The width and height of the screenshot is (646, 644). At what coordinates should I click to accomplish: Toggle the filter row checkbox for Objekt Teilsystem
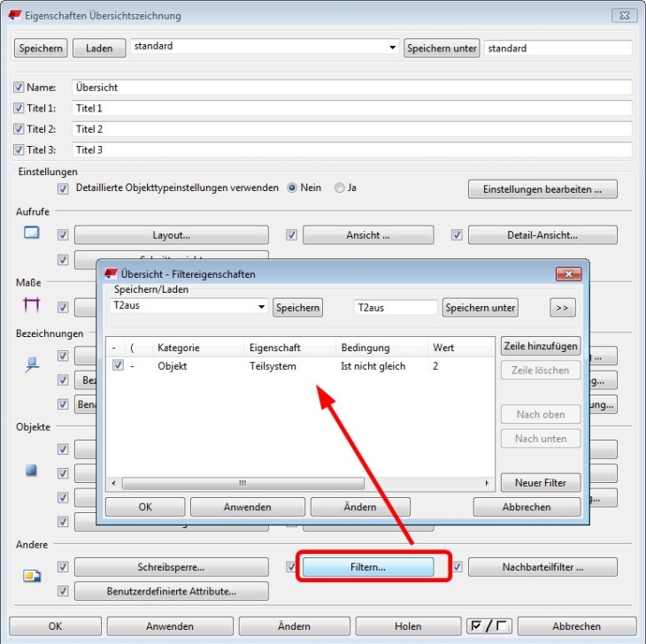point(118,364)
